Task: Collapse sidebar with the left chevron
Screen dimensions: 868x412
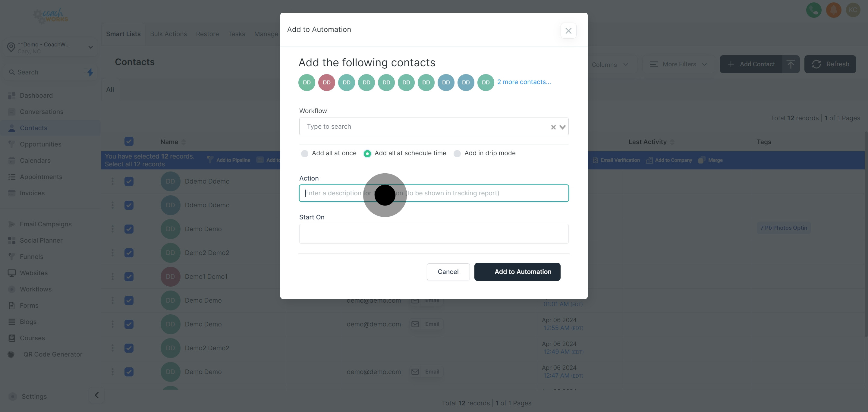Action: click(97, 395)
